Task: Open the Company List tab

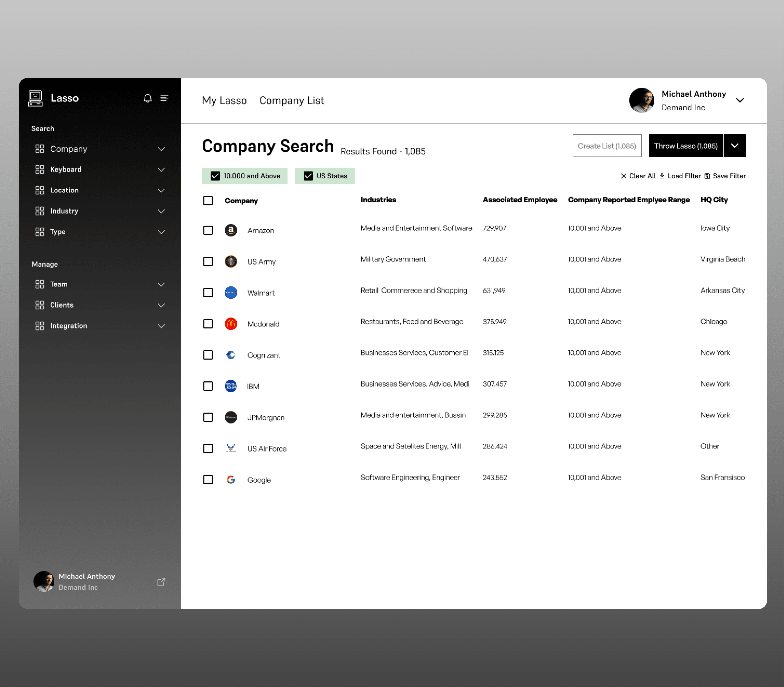Action: pos(292,100)
